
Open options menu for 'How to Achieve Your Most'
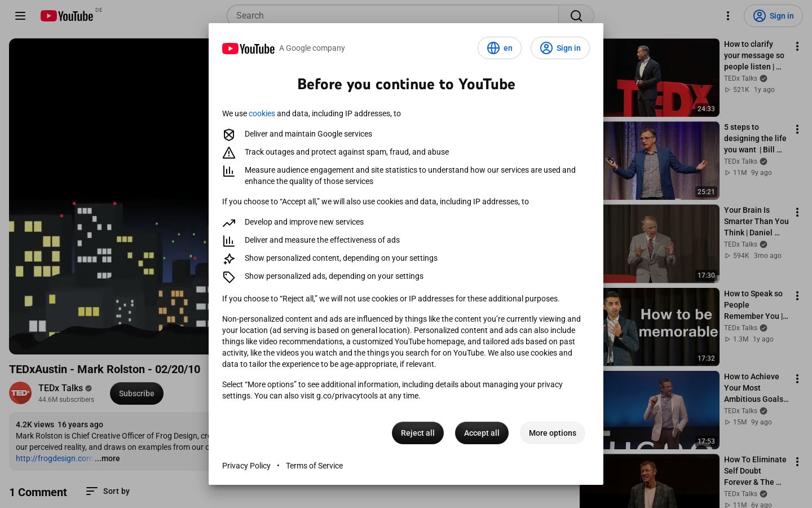797,379
